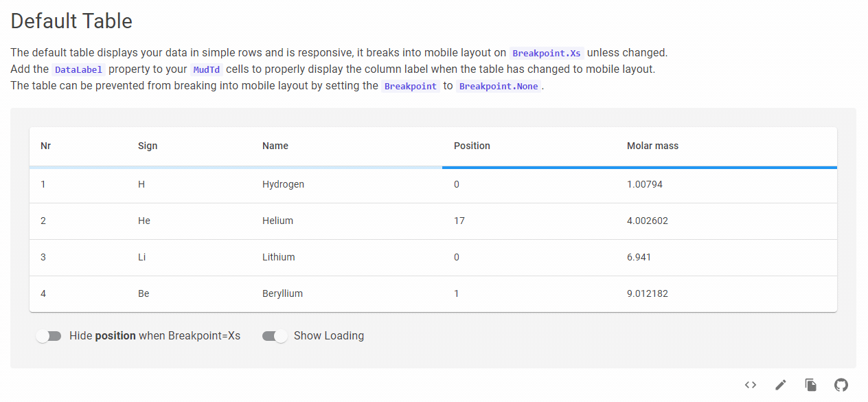Copy the example code
The height and width of the screenshot is (402, 868).
coord(811,385)
